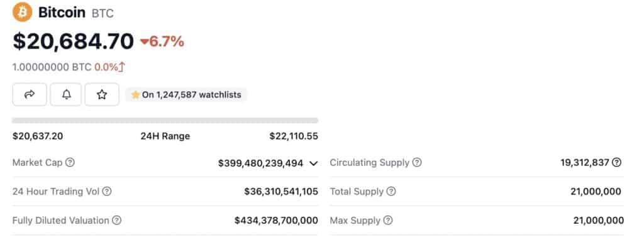Screen dimensions: 644x249
Task: Click Circulating Supply label info icon
Action: pos(417,162)
